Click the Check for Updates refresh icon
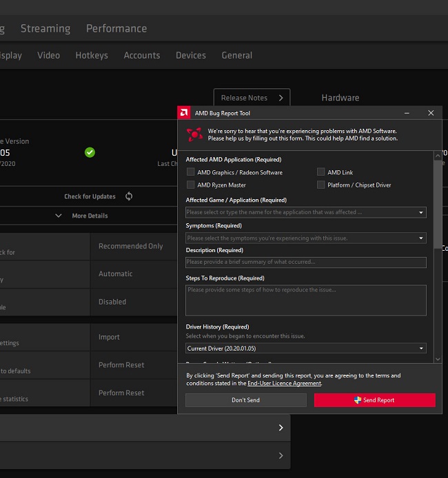Image resolution: width=448 pixels, height=478 pixels. coord(129,196)
